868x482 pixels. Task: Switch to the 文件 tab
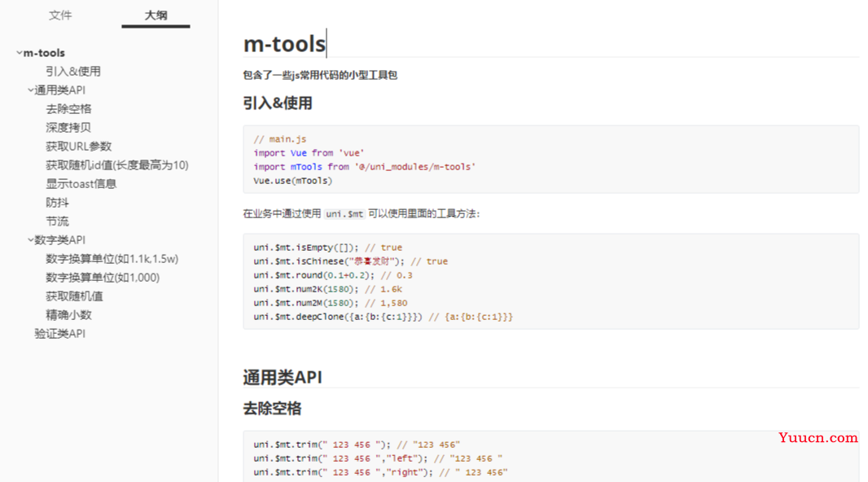pyautogui.click(x=60, y=15)
